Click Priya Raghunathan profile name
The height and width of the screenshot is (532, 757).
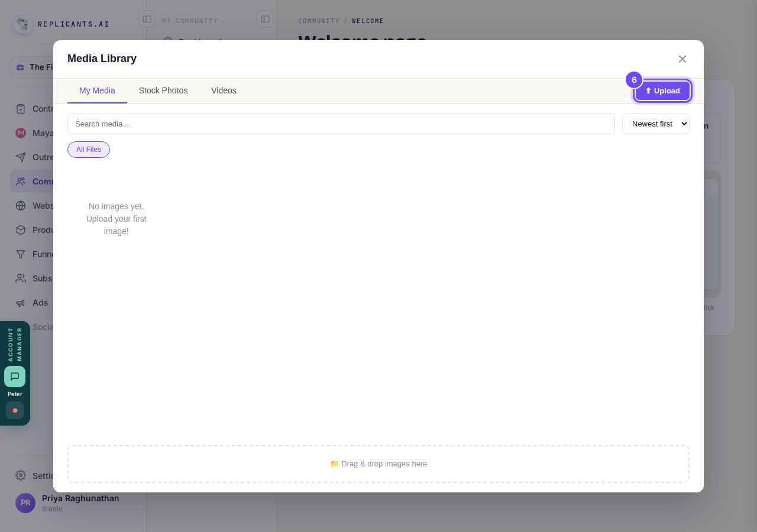click(80, 498)
